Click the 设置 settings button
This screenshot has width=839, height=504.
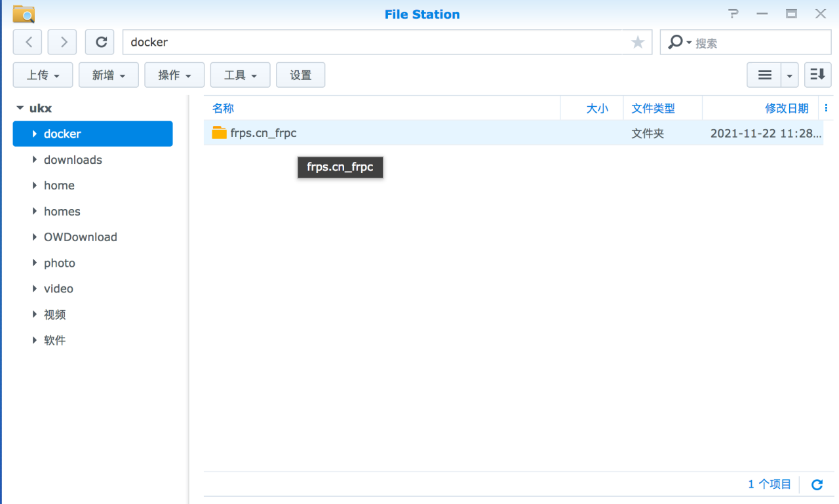(301, 75)
